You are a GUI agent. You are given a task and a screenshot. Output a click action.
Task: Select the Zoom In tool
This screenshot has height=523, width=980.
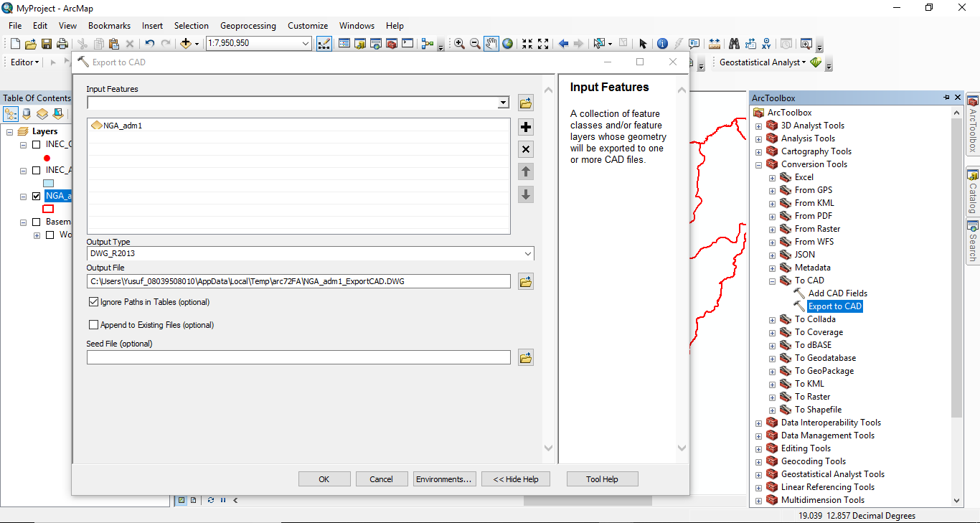click(458, 43)
